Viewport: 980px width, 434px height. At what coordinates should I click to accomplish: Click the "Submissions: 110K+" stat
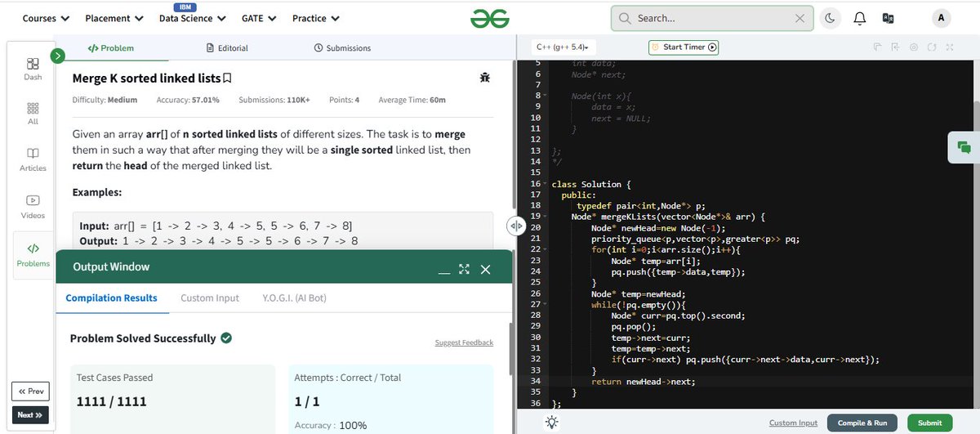click(274, 100)
